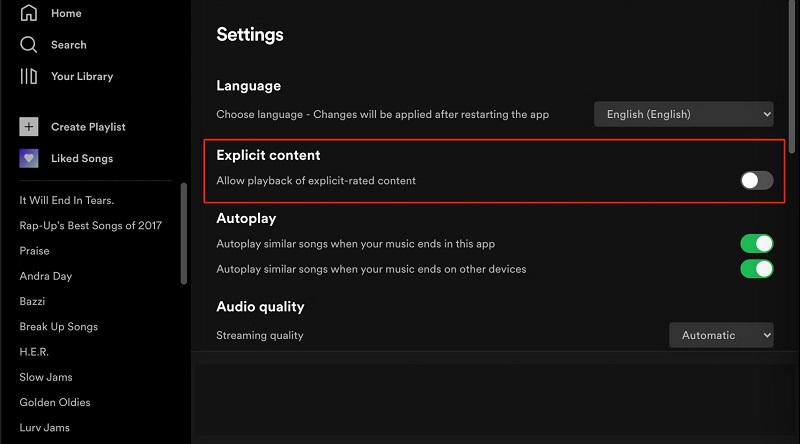Go to the Golden Oldies playlist
This screenshot has height=444, width=800.
(55, 402)
